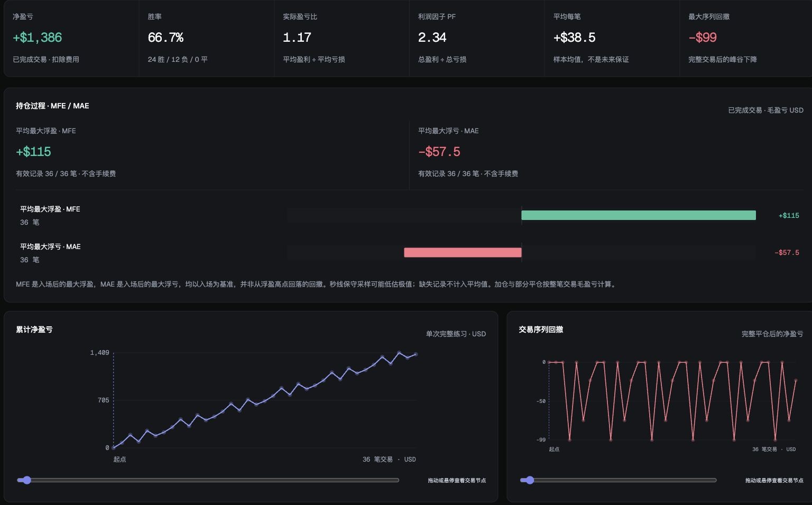Click the win rate value 66.7%
The width and height of the screenshot is (812, 505).
pos(165,38)
